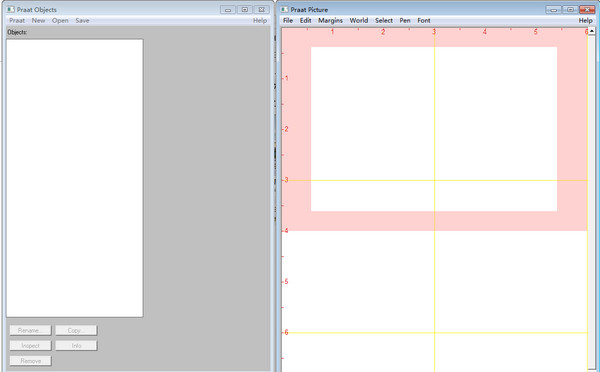This screenshot has height=372, width=600.
Task: Open the New menu in Objects window
Action: click(38, 21)
